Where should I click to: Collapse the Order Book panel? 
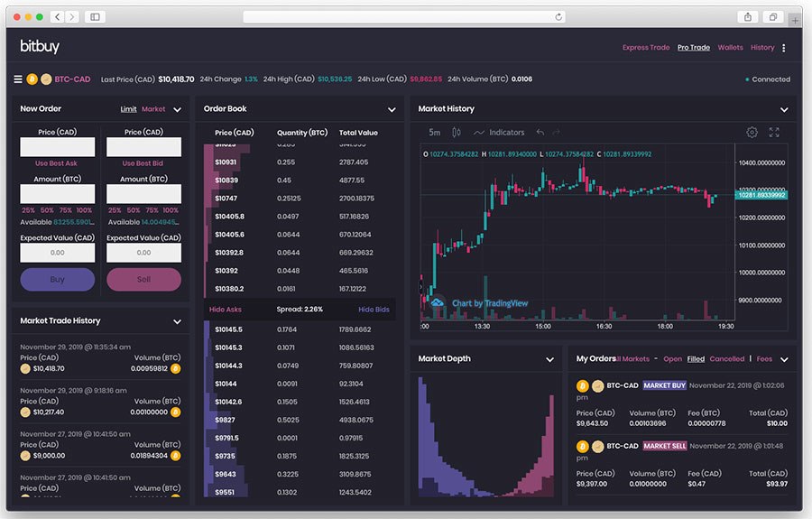(x=392, y=110)
